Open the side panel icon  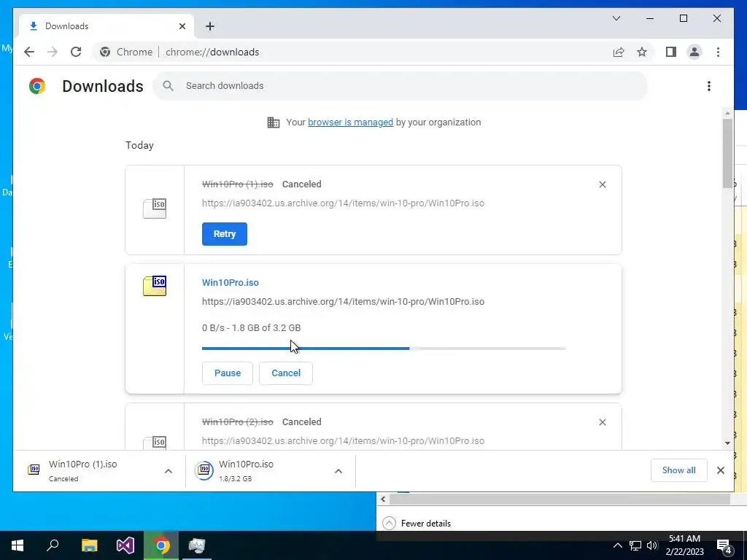(671, 52)
